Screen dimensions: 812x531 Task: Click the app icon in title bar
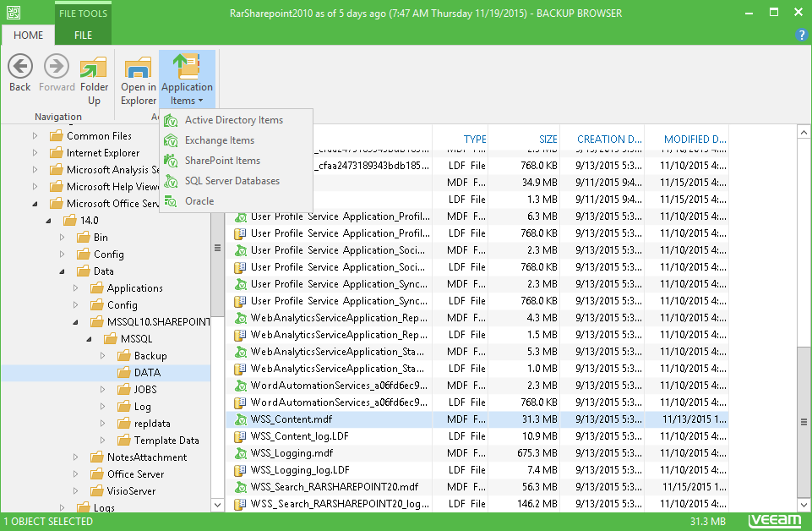click(14, 13)
